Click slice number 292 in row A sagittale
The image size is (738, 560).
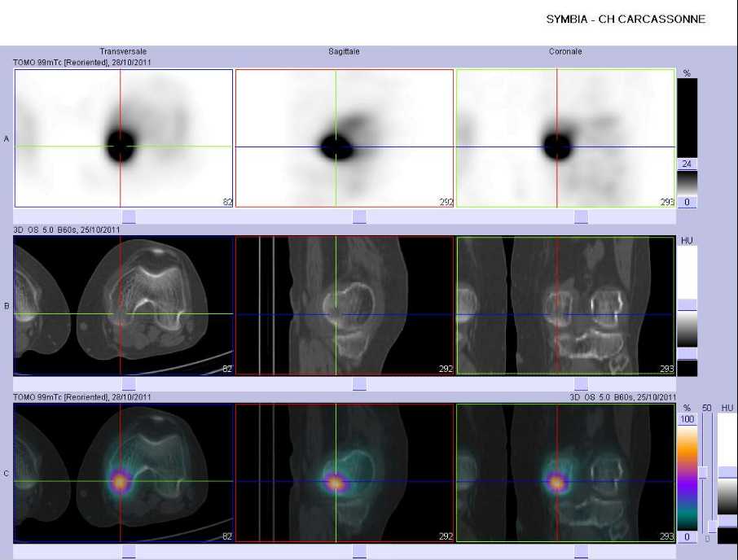(x=446, y=202)
